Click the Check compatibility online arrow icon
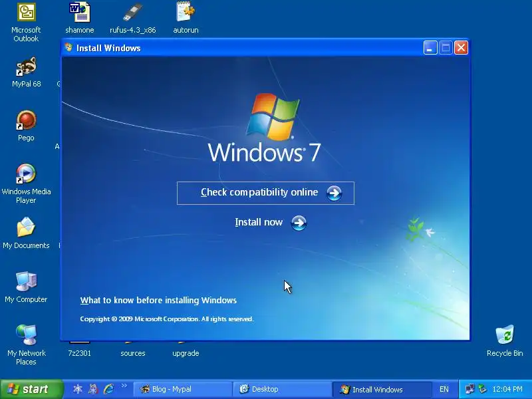 click(334, 193)
